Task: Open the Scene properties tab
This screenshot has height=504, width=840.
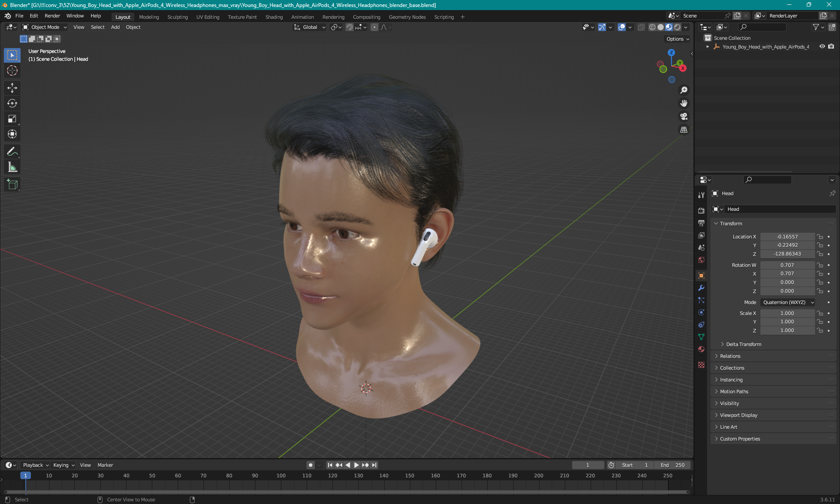Action: pyautogui.click(x=701, y=247)
